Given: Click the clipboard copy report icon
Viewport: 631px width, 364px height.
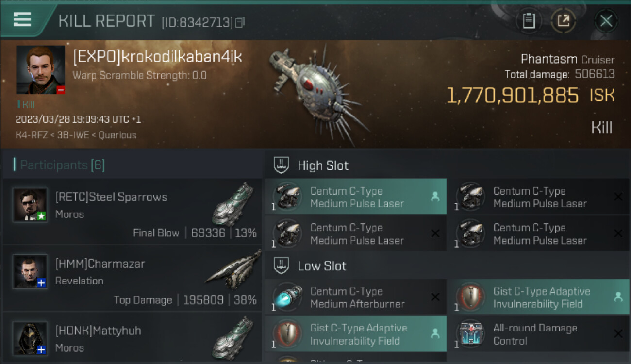Looking at the screenshot, I should coord(529,21).
